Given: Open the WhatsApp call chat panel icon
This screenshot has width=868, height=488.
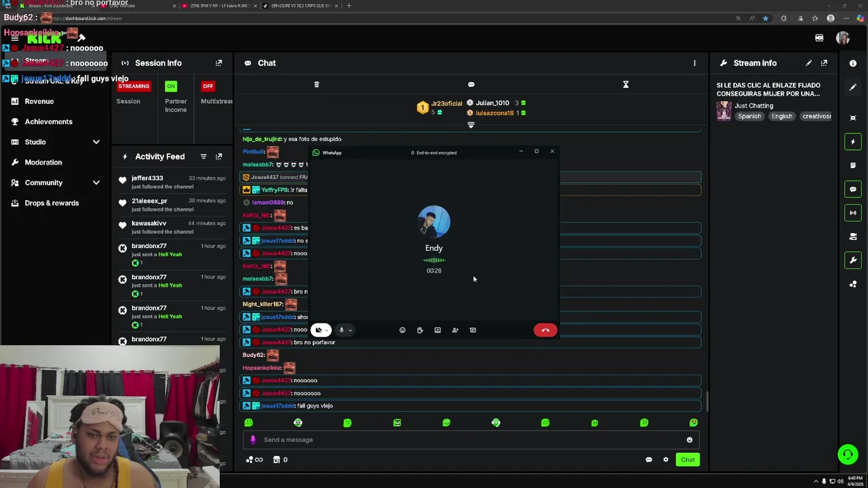Looking at the screenshot, I should [473, 330].
